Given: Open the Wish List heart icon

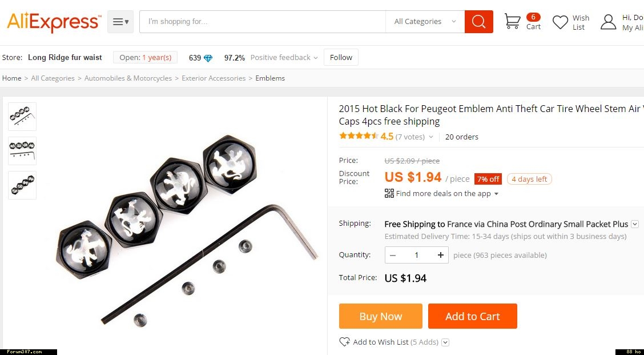Looking at the screenshot, I should pyautogui.click(x=560, y=22).
